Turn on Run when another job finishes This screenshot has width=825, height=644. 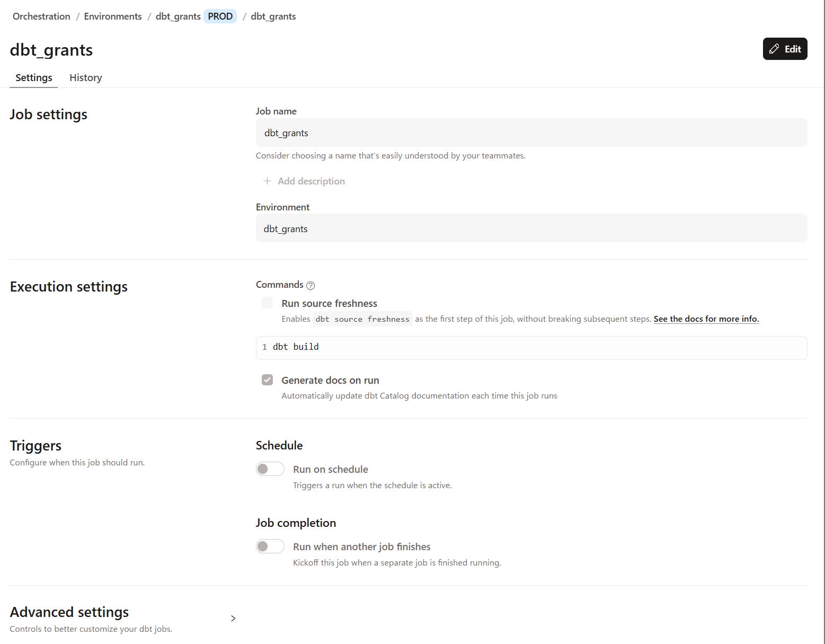270,546
